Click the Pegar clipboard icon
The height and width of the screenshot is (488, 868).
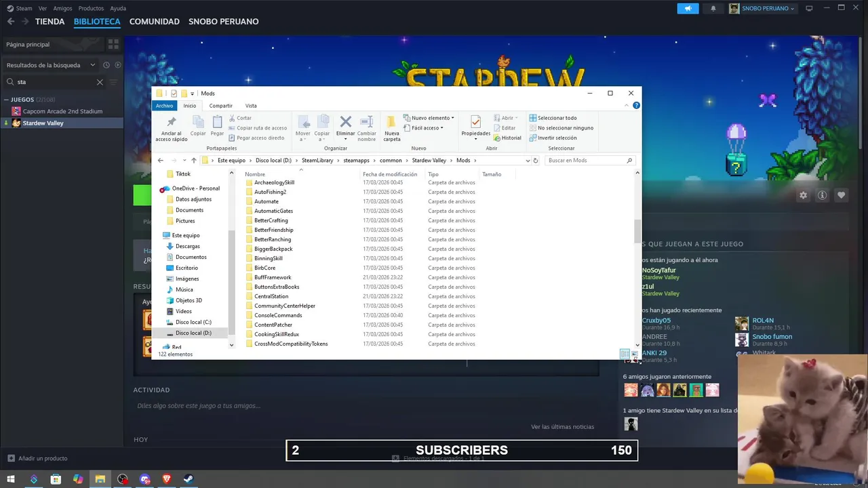217,122
